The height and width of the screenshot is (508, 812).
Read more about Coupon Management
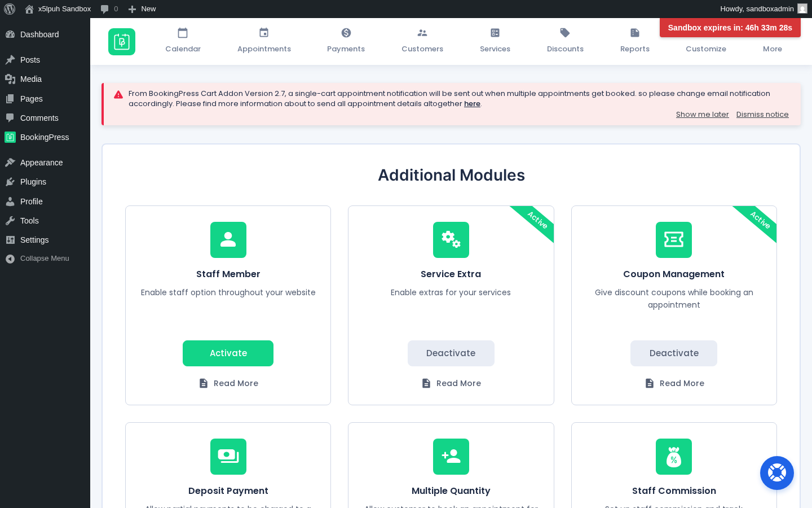tap(674, 383)
